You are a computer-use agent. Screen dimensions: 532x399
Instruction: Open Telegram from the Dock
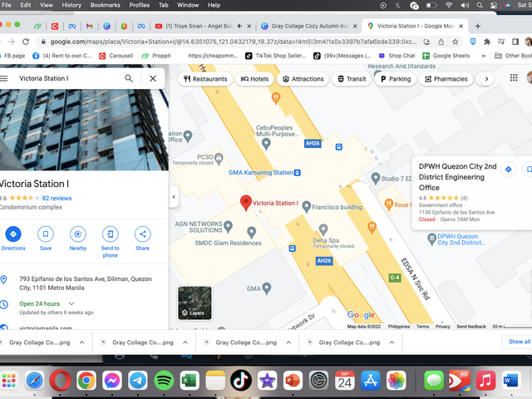pos(138,381)
